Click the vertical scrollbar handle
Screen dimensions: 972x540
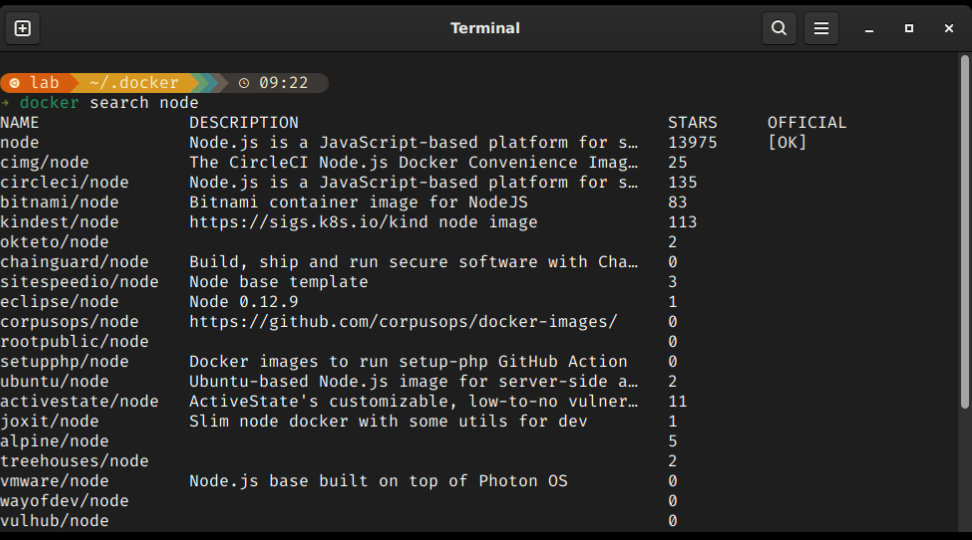[x=964, y=232]
